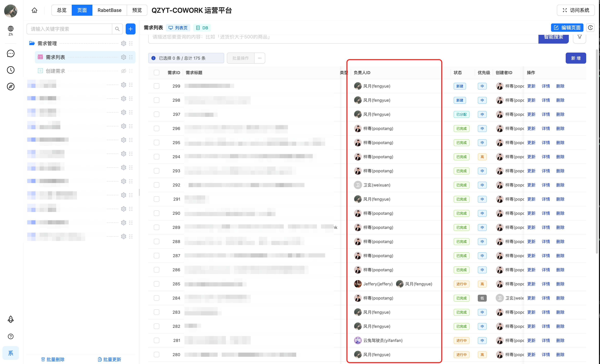Screen dimensions: 600x364
Task: Switch to the 页面 tab
Action: tap(82, 10)
